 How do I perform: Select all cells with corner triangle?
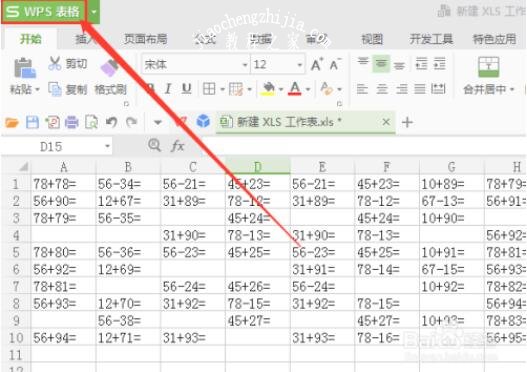[23, 166]
